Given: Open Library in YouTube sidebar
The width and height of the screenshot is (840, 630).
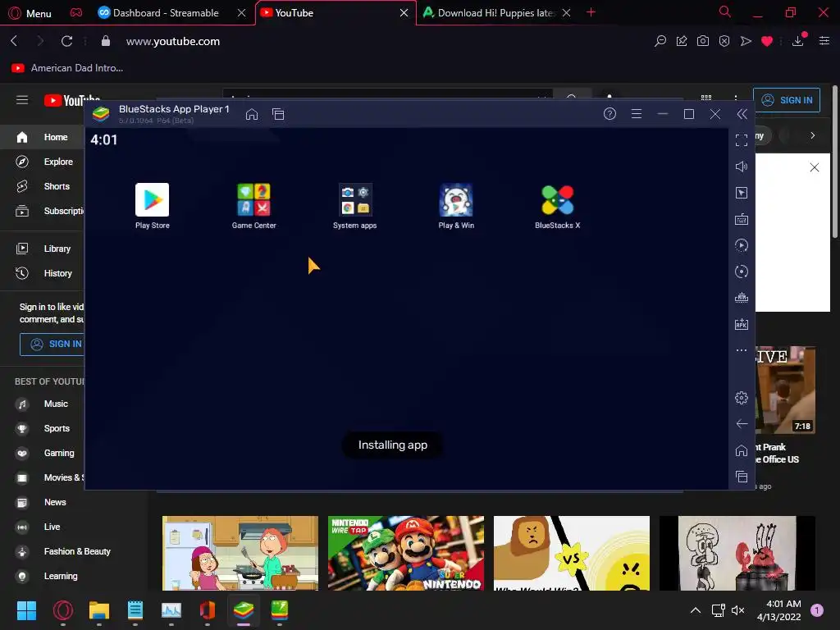Looking at the screenshot, I should (x=43, y=249).
